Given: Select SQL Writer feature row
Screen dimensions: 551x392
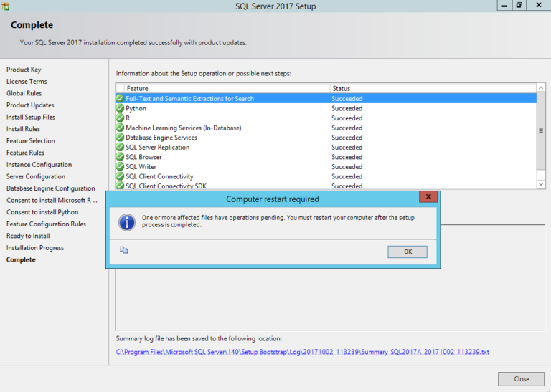Looking at the screenshot, I should click(326, 167).
